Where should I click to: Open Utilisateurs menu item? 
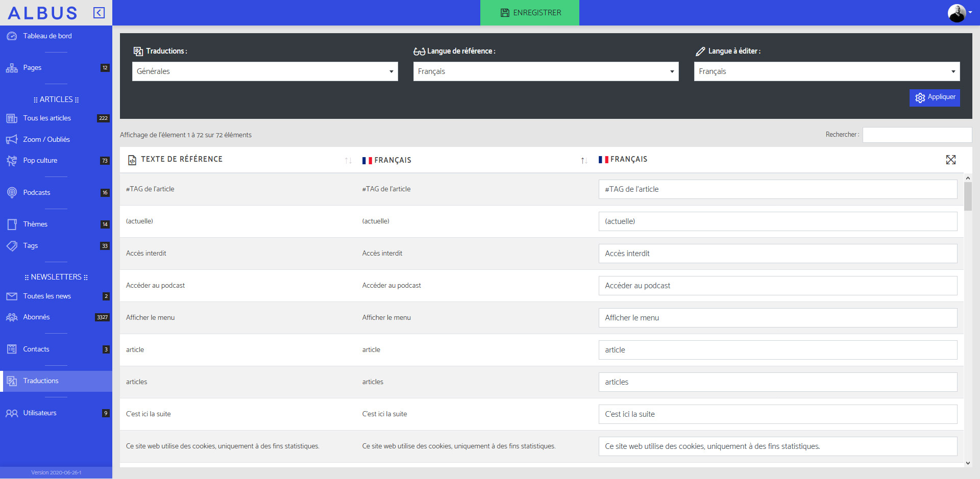pos(56,413)
